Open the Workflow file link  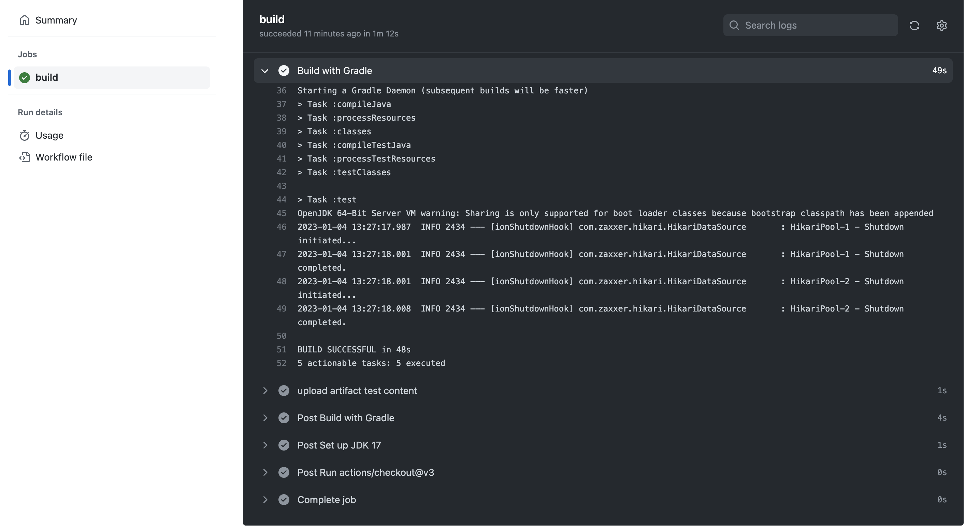click(x=63, y=157)
